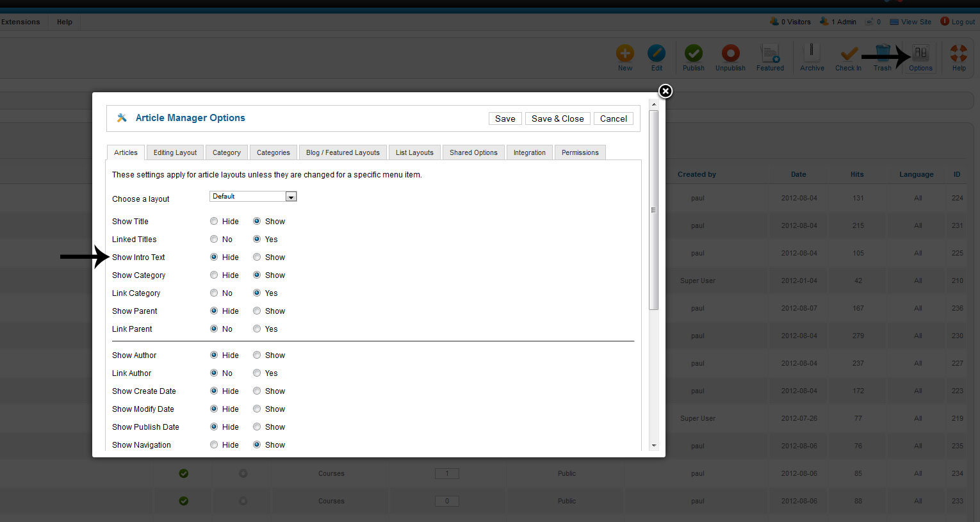The height and width of the screenshot is (522, 980).
Task: Click the published check for Courses row with order 0
Action: pyautogui.click(x=183, y=501)
